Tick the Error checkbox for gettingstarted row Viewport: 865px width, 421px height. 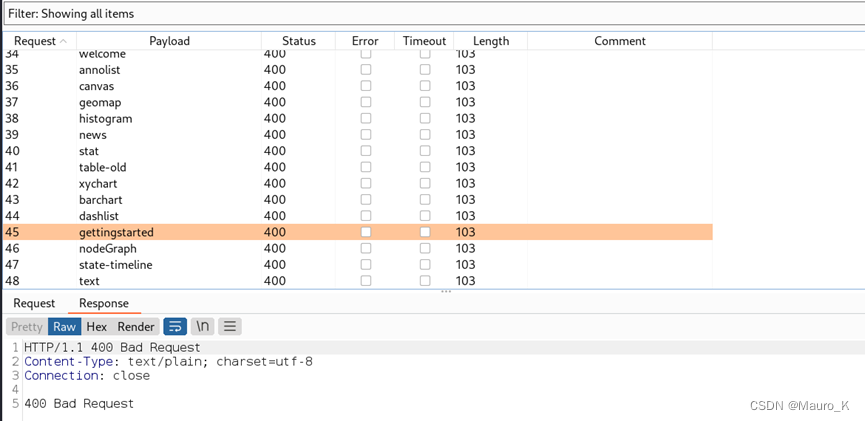[366, 232]
